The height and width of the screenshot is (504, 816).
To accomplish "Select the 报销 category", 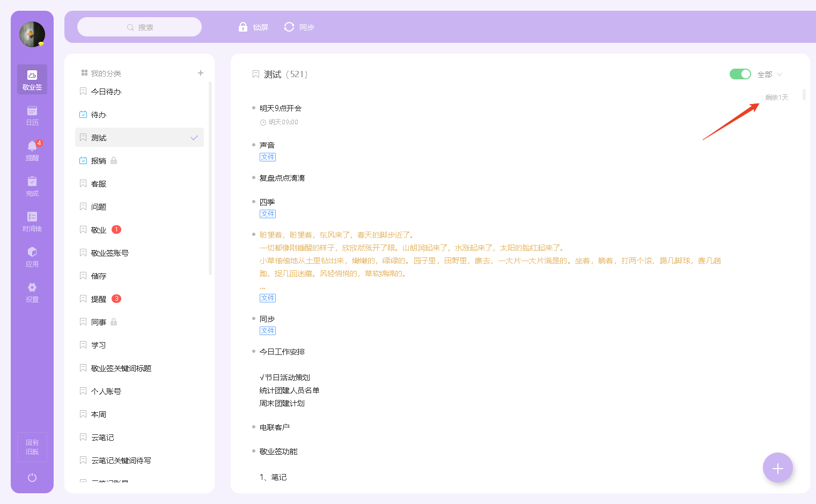I will (139, 161).
